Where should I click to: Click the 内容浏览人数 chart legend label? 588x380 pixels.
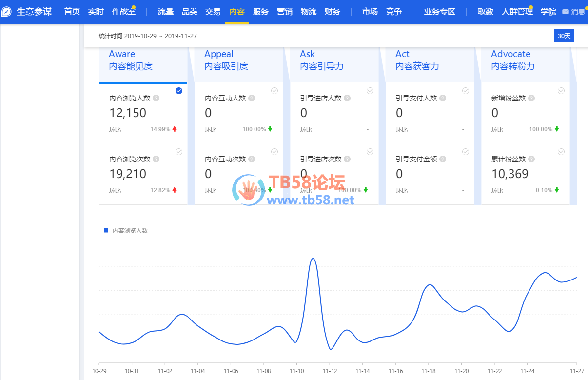(130, 230)
